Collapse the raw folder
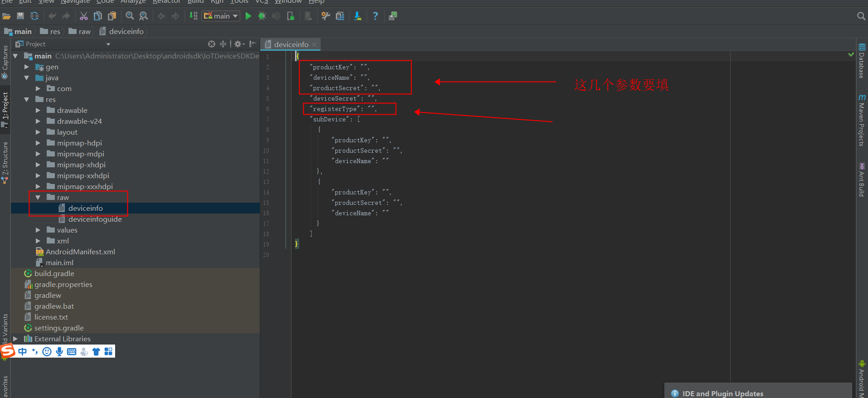Image resolution: width=868 pixels, height=398 pixels. 38,198
